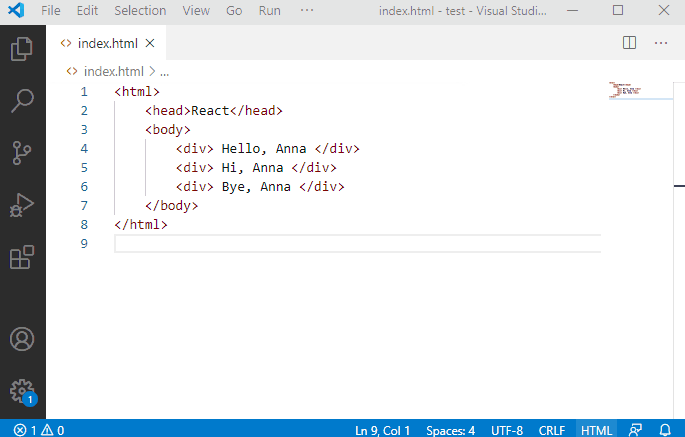
Task: Expand the overflow menu ellipsis in title bar
Action: [307, 10]
